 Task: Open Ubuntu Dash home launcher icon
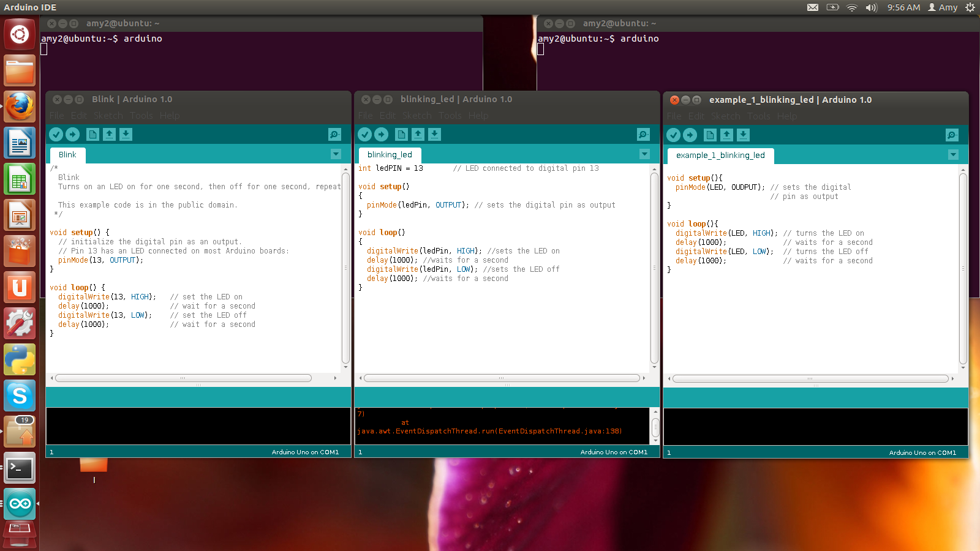[20, 34]
